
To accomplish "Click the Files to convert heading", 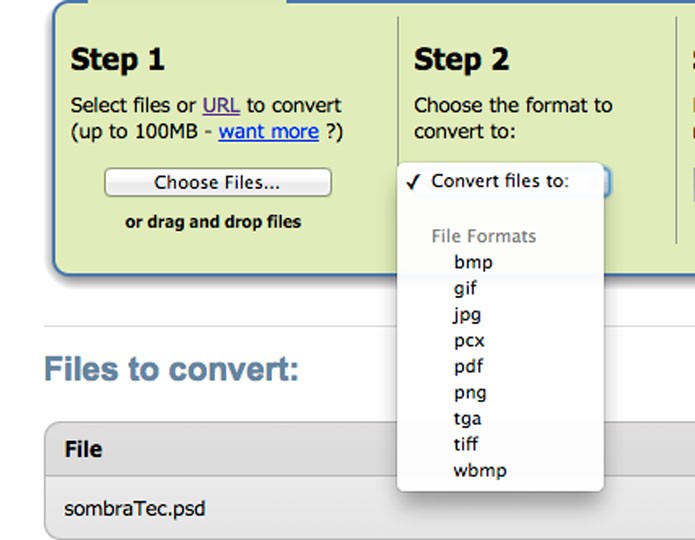I will (172, 369).
